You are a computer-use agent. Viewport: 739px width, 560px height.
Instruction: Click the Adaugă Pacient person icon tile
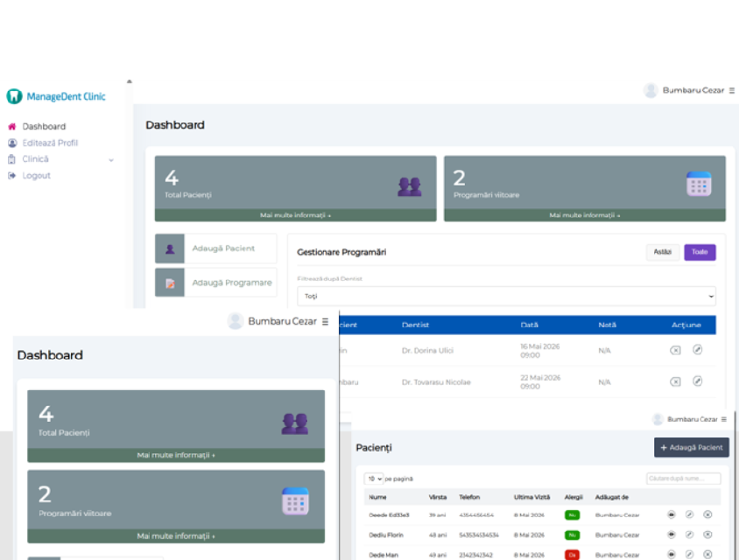coord(170,248)
